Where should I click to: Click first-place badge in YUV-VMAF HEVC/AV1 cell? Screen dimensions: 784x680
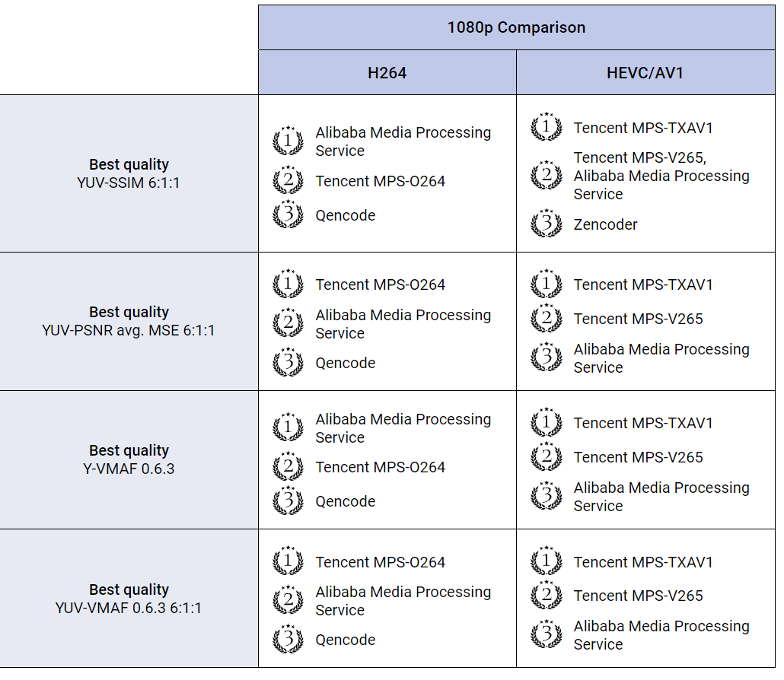point(546,562)
